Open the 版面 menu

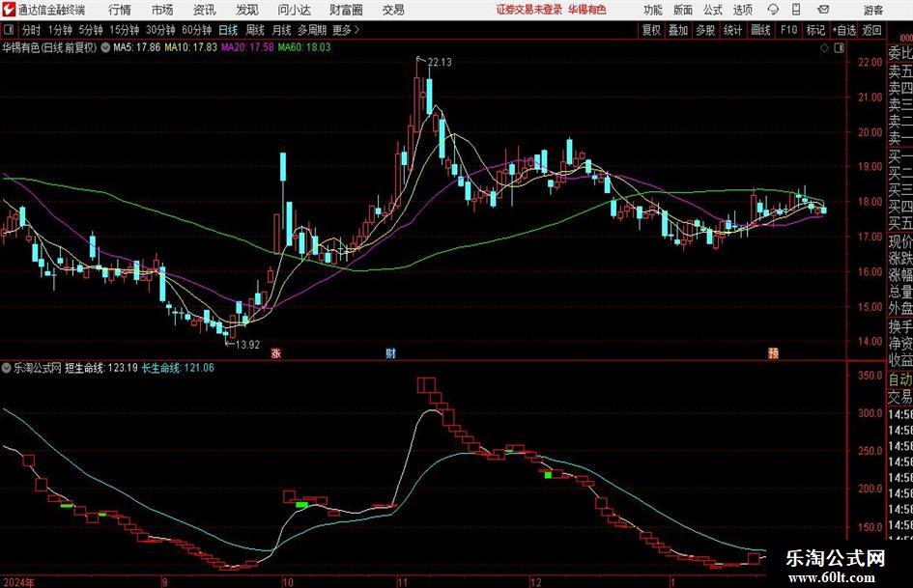tap(683, 10)
